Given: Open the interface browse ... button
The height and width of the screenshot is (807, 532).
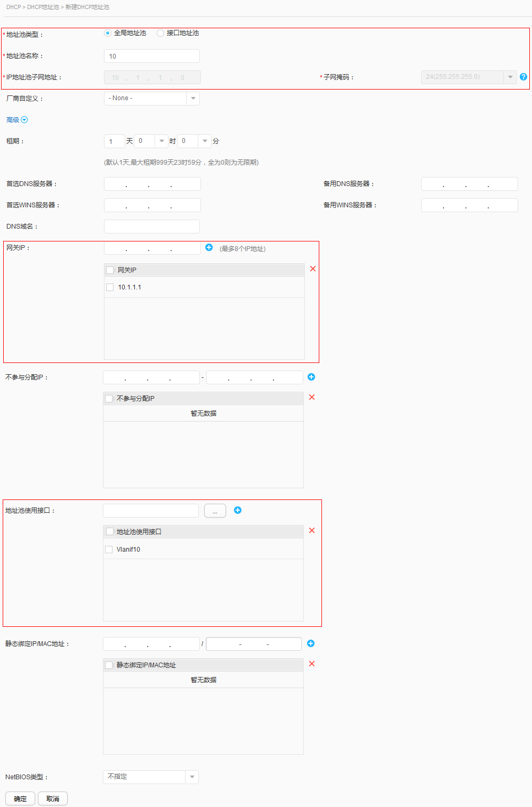Looking at the screenshot, I should click(215, 510).
